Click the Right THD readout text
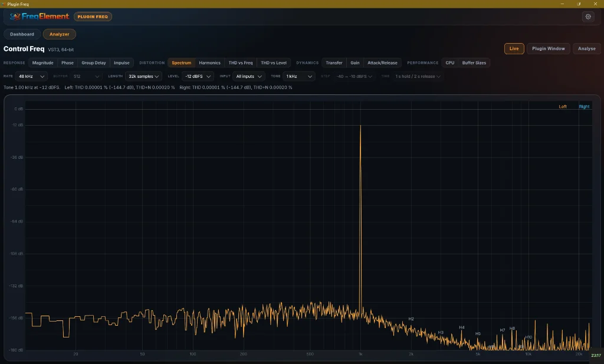The image size is (604, 364). pyautogui.click(x=236, y=87)
